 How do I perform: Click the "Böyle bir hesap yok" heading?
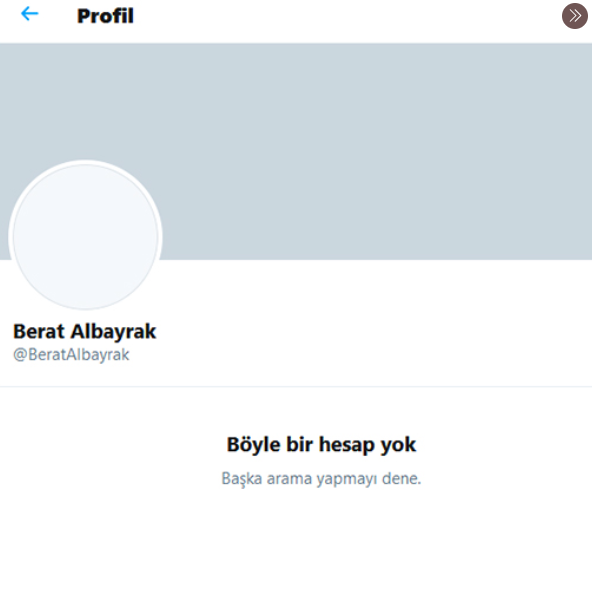(321, 445)
